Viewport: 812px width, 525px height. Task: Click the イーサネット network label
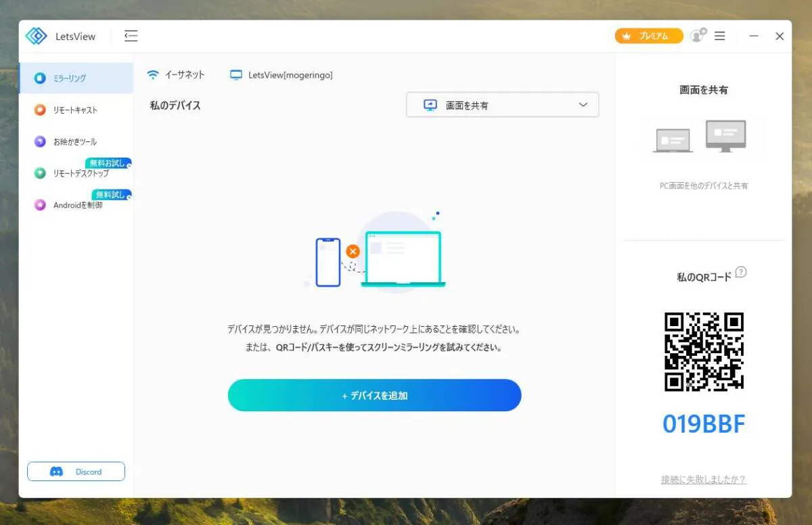pos(185,75)
